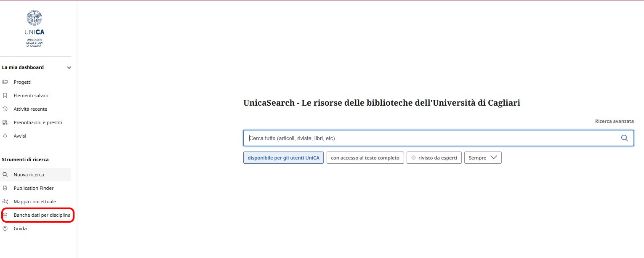Image resolution: width=644 pixels, height=258 pixels.
Task: Click the magnifying glass search icon
Action: tap(624, 138)
